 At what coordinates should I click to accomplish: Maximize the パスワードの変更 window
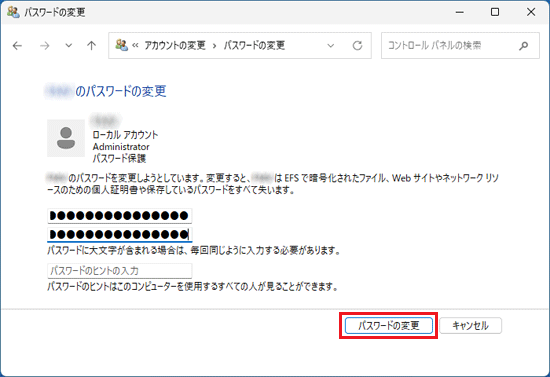tap(495, 12)
